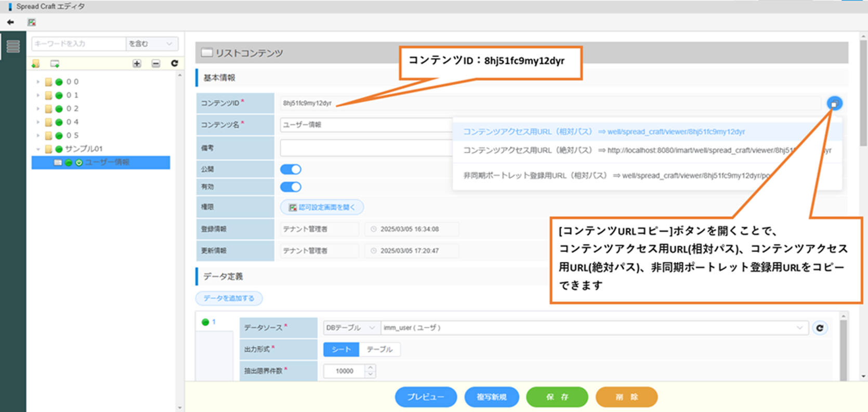The width and height of the screenshot is (868, 412).
Task: Click the content URL copy button
Action: [x=834, y=103]
